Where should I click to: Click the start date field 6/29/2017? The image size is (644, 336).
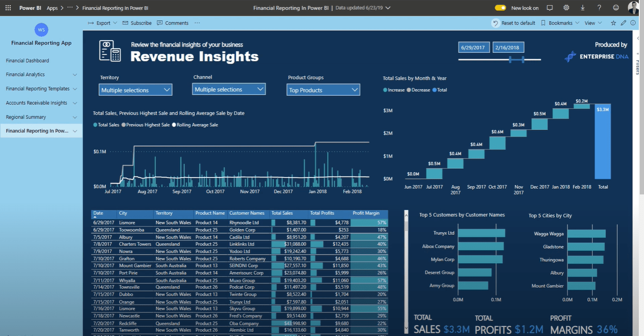474,48
